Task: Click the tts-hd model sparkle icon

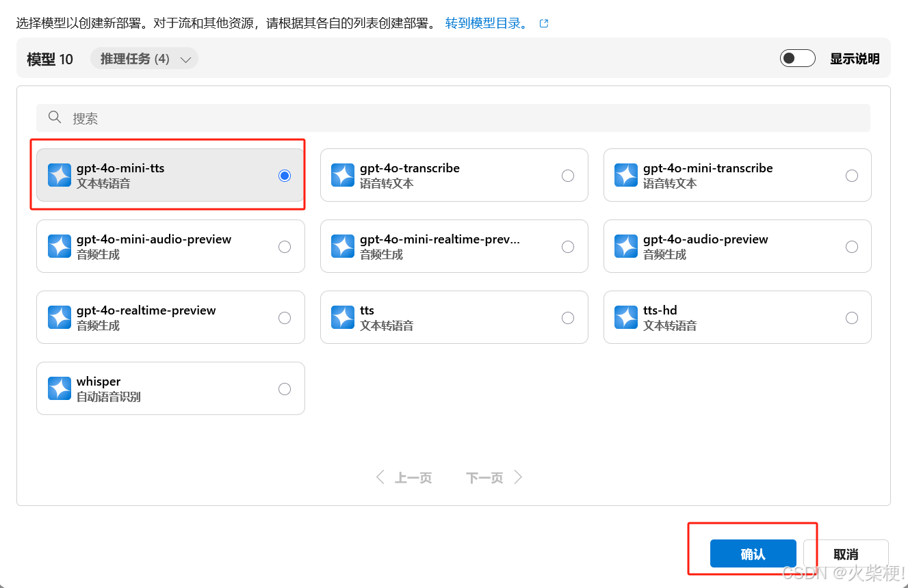Action: [626, 317]
